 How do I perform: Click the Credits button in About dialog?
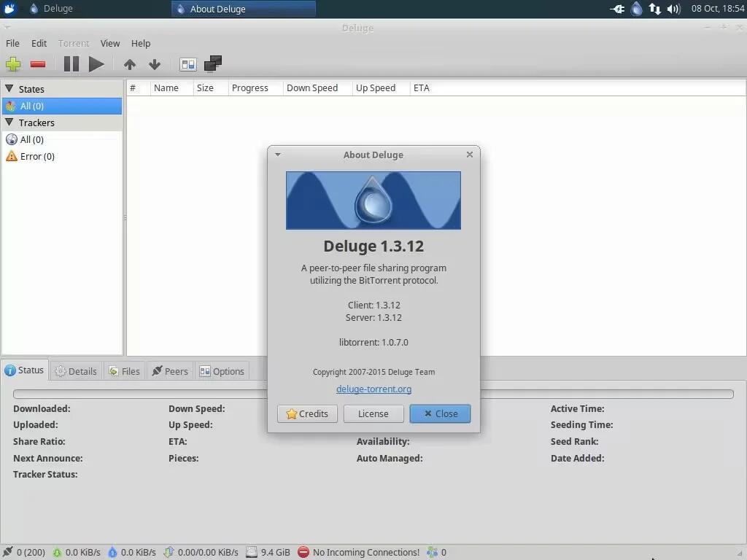tap(307, 414)
